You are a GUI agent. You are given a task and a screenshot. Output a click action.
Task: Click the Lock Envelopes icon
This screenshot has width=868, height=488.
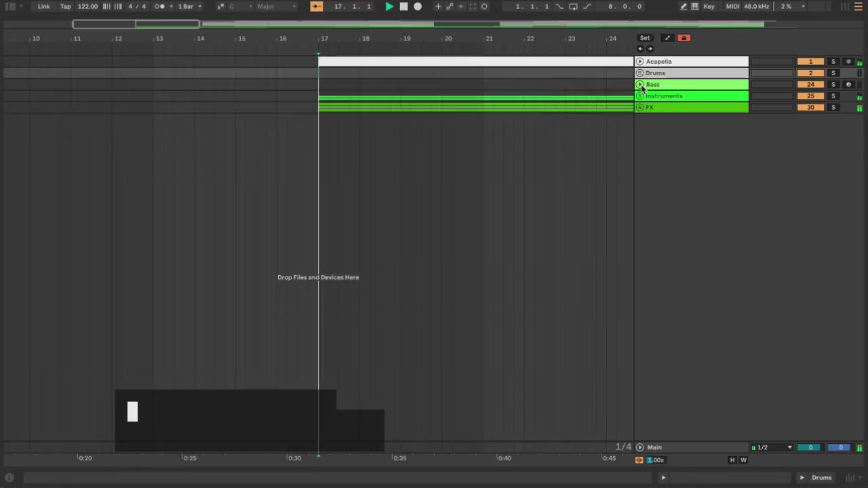[x=684, y=38]
